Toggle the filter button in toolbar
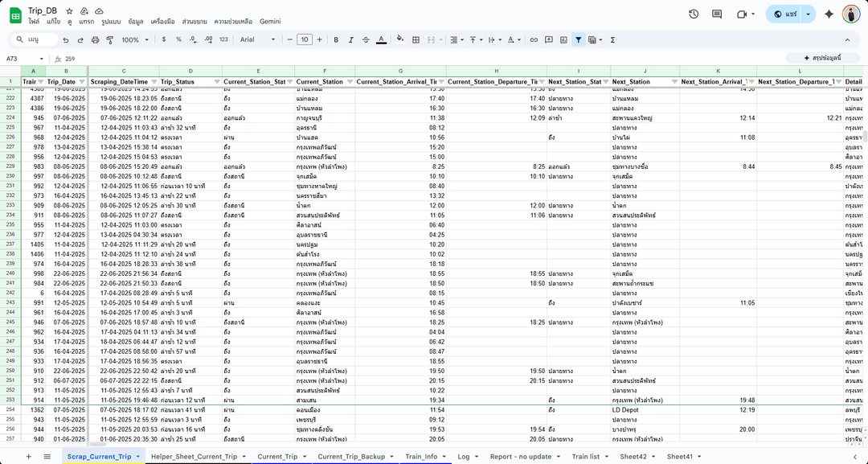 578,39
